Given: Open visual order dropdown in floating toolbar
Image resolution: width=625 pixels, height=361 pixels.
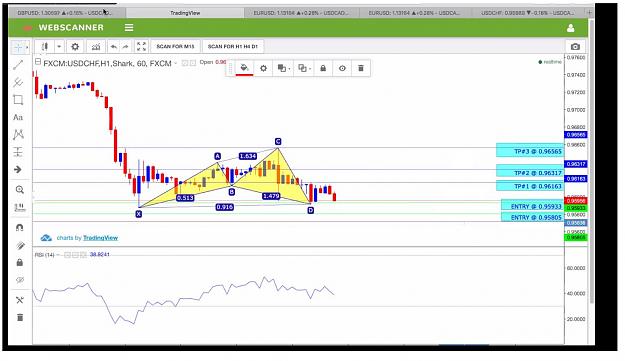Looking at the screenshot, I should pos(283,69).
